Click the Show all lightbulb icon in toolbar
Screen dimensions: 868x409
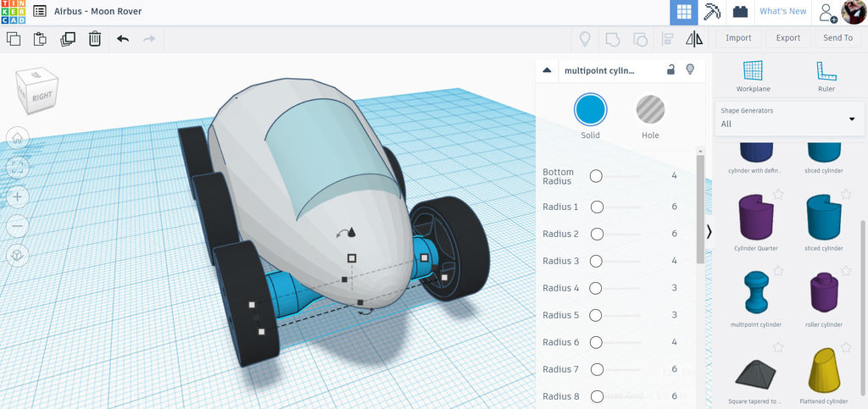coord(585,39)
